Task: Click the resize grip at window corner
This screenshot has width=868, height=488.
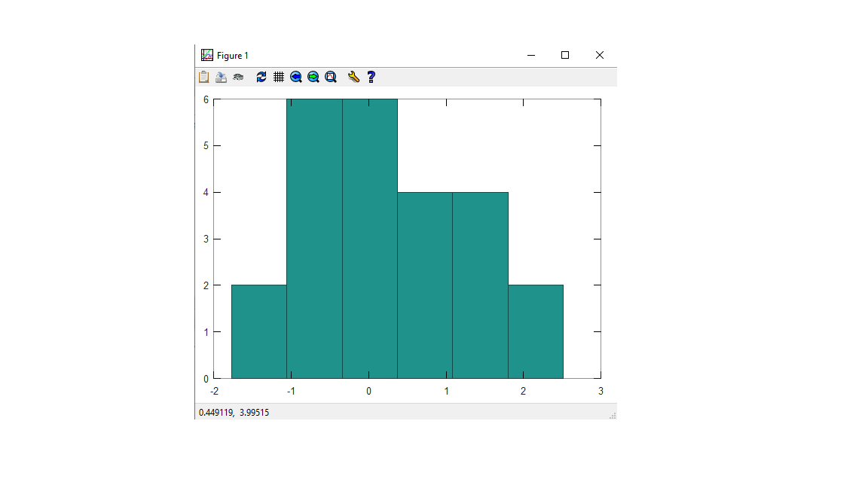Action: click(x=613, y=415)
